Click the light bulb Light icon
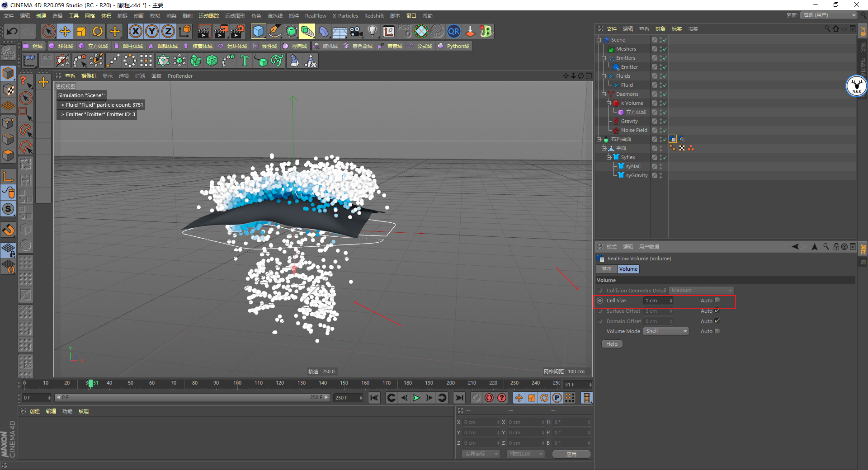This screenshot has height=470, width=868. coord(372,31)
